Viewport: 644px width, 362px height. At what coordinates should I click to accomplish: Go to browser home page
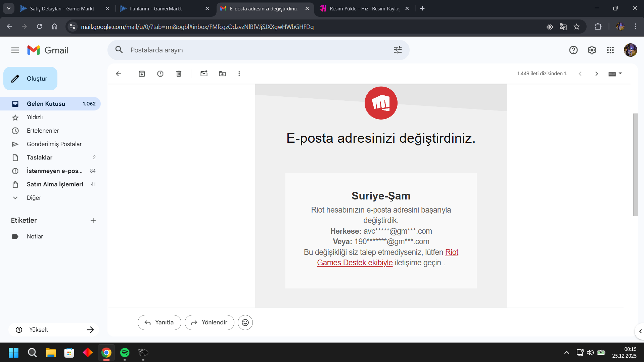coord(55,27)
